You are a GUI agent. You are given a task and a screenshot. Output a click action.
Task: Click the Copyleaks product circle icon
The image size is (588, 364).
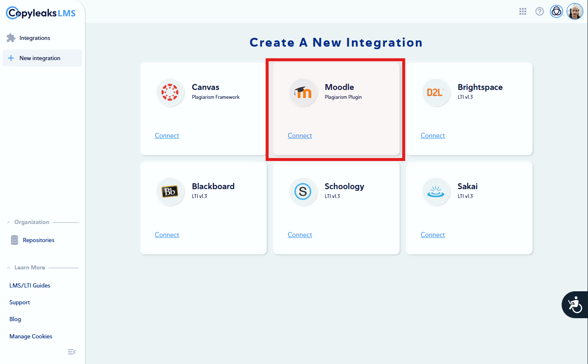(556, 11)
